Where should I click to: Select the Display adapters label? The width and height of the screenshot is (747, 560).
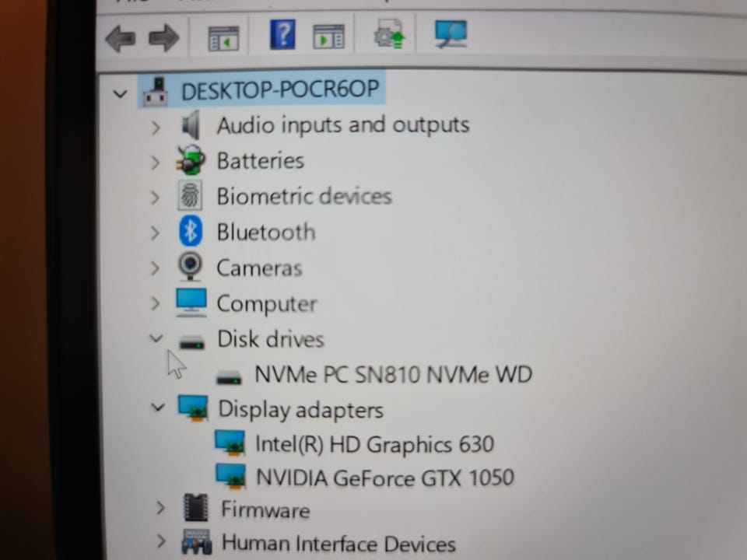point(300,410)
